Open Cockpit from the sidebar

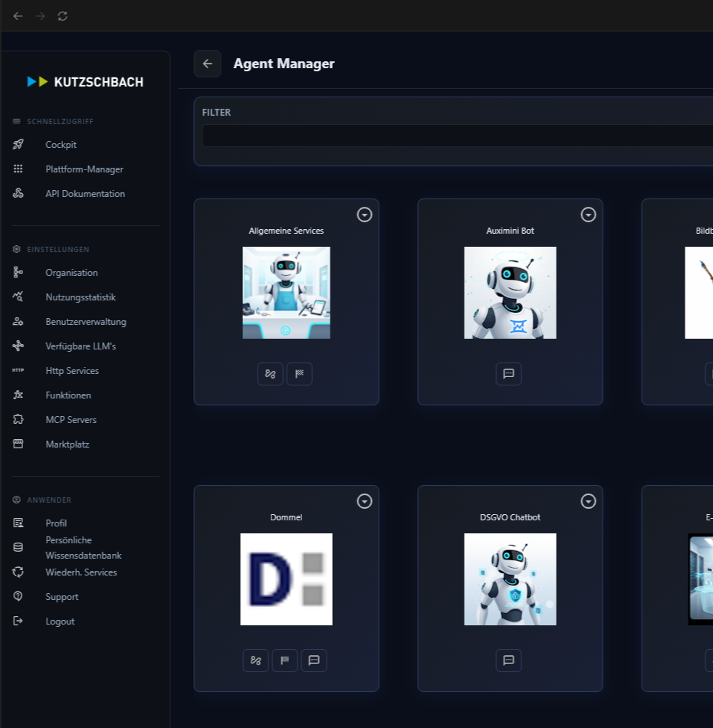pyautogui.click(x=61, y=145)
